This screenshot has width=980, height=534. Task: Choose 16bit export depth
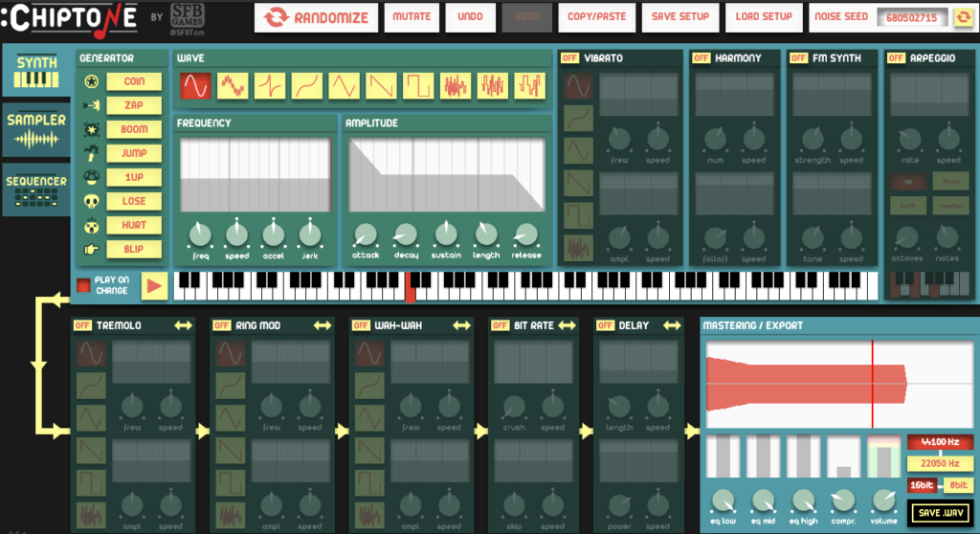[922, 485]
